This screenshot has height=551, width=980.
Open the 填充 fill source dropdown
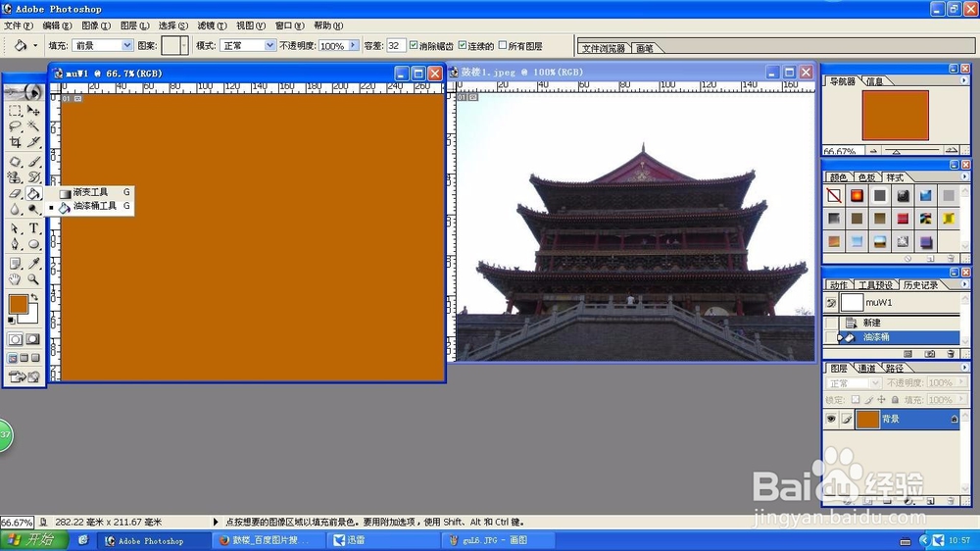pyautogui.click(x=126, y=46)
